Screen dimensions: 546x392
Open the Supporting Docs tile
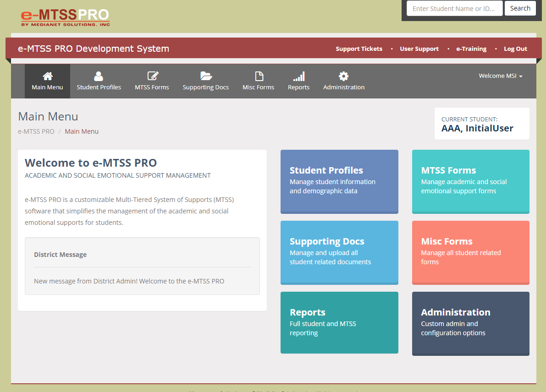(339, 252)
